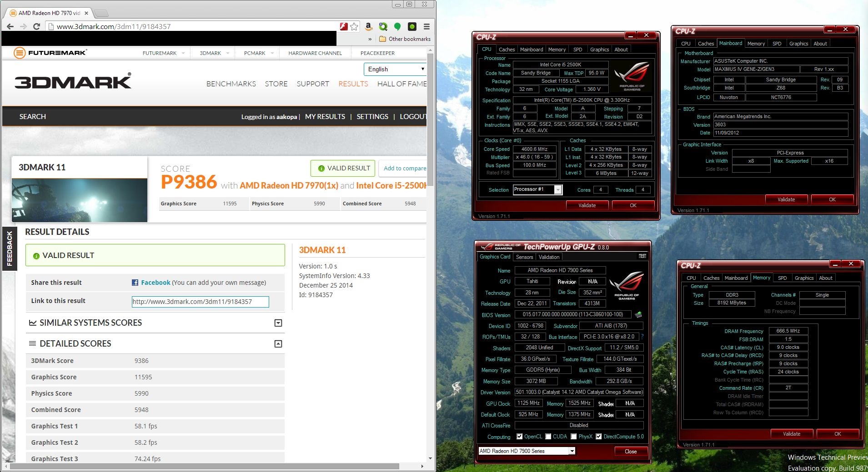Click the browser horizontal scrollbar thumb

(205, 466)
